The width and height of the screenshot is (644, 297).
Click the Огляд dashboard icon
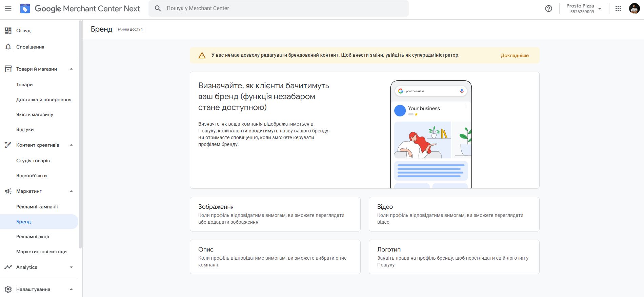pyautogui.click(x=8, y=31)
